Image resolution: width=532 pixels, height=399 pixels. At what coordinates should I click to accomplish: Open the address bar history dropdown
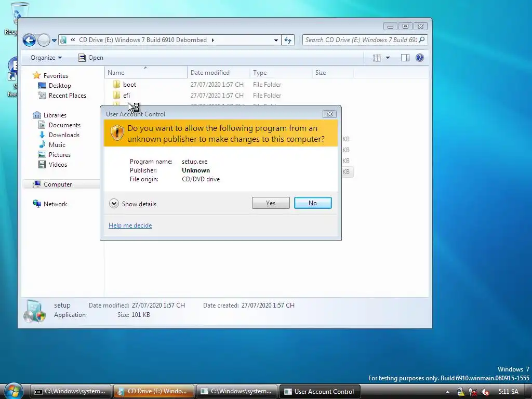click(x=276, y=40)
